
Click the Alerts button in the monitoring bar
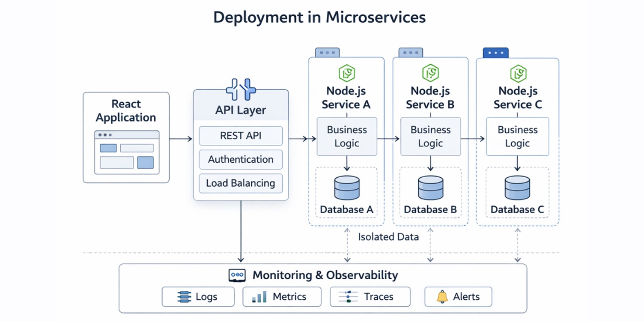click(x=458, y=296)
